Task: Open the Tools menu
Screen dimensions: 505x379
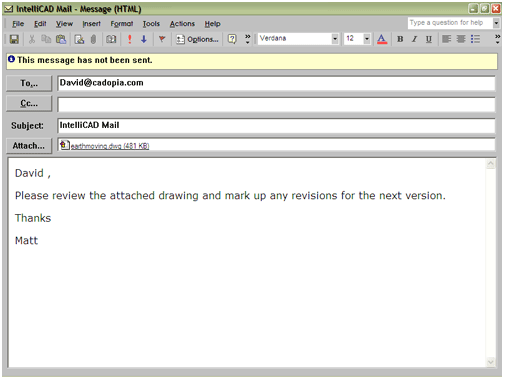Action: [x=151, y=24]
